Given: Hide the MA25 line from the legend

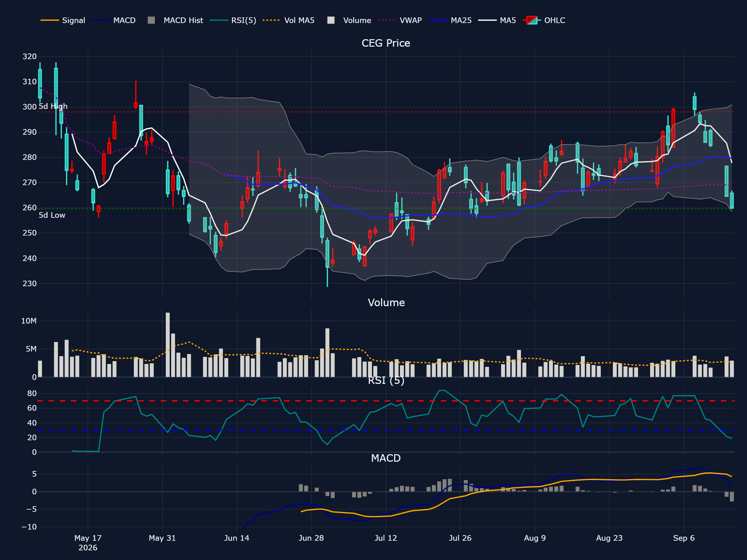Looking at the screenshot, I should pyautogui.click(x=450, y=20).
